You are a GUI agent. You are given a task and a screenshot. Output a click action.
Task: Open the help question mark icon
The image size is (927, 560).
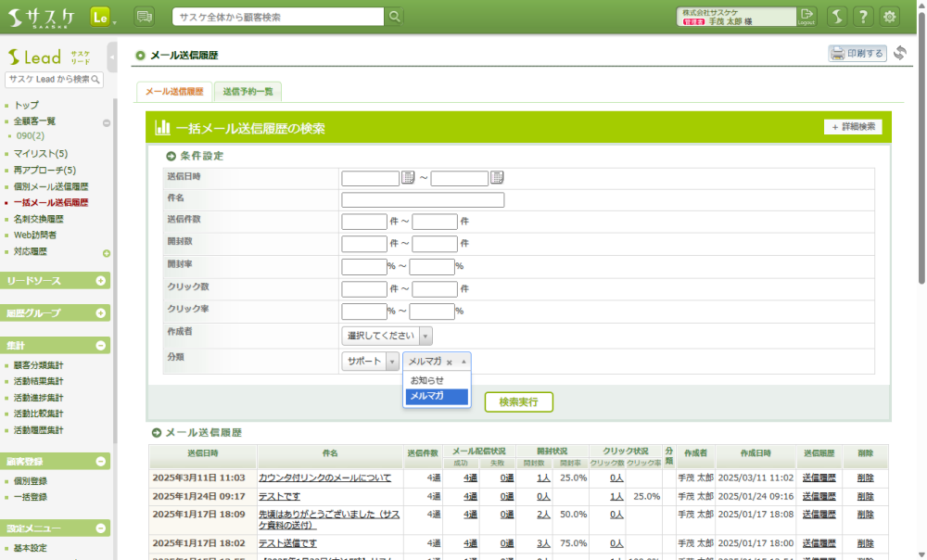[863, 17]
